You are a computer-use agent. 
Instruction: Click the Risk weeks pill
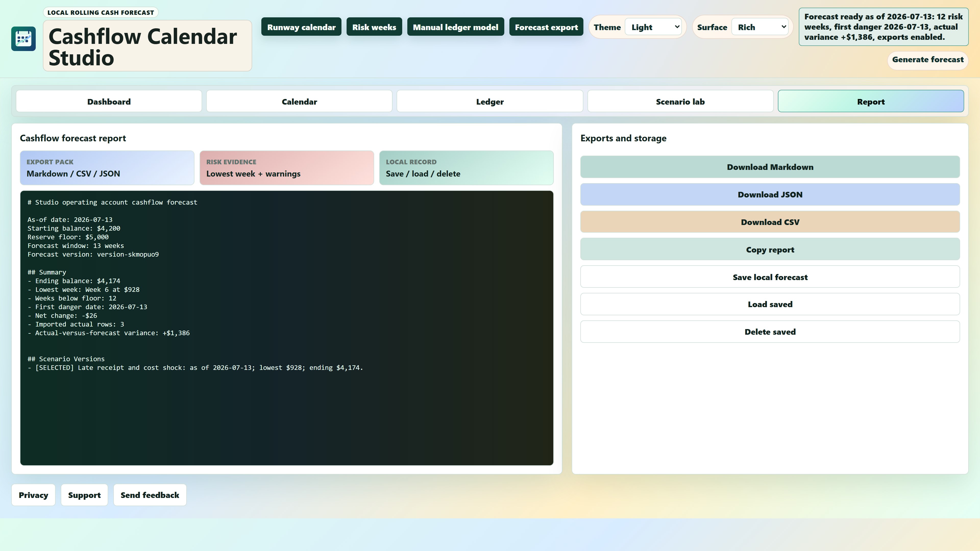(x=374, y=27)
